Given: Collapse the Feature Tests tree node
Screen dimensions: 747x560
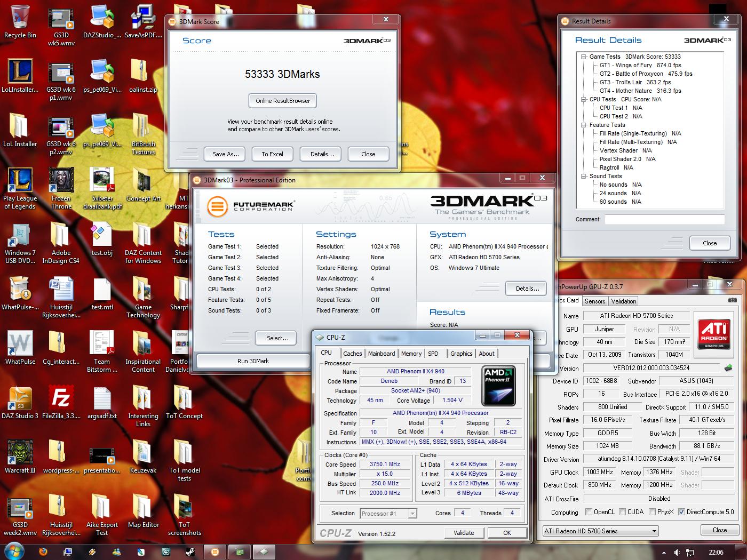Looking at the screenshot, I should (x=584, y=125).
